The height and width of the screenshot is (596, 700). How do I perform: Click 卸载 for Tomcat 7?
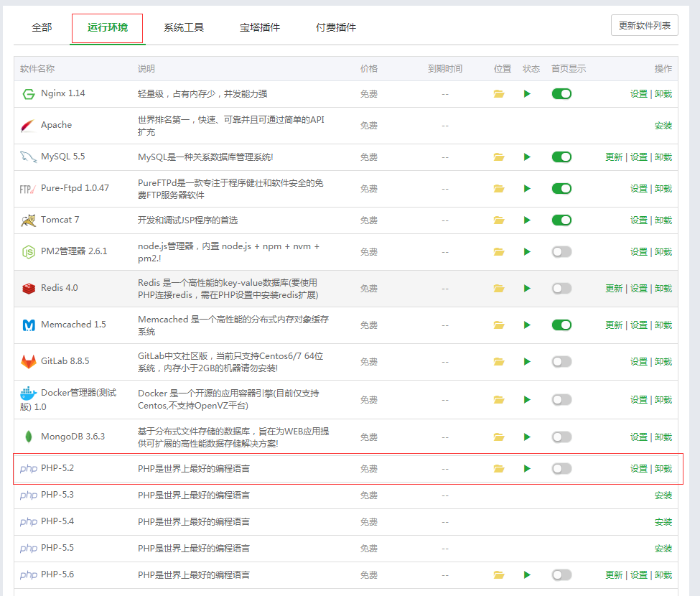(663, 220)
